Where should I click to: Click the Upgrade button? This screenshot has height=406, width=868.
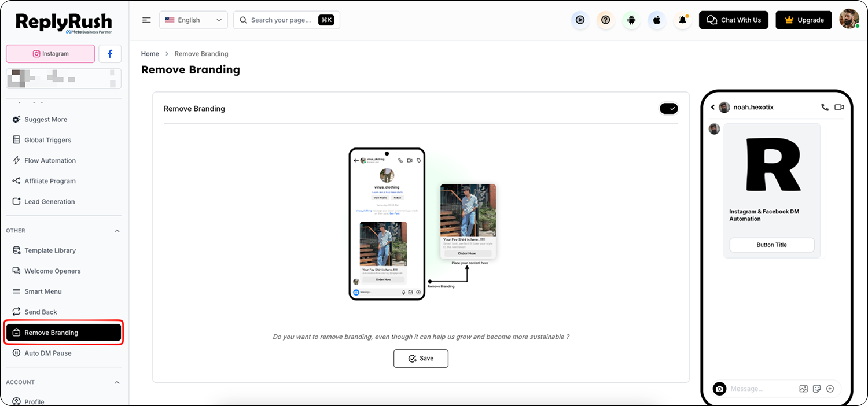pyautogui.click(x=804, y=20)
